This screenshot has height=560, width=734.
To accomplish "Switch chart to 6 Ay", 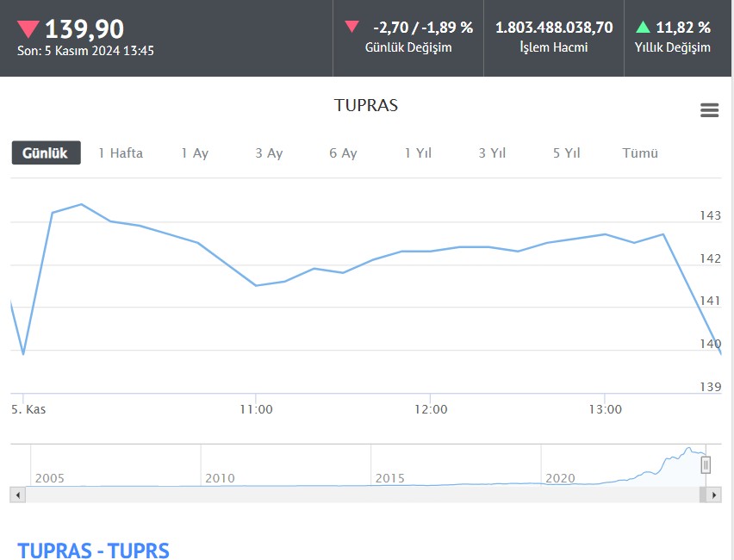I will (x=343, y=153).
